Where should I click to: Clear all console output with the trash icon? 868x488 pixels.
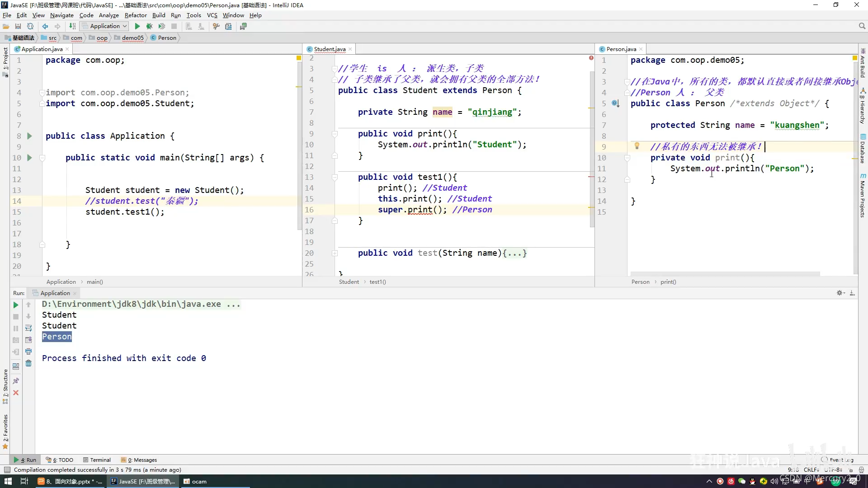coord(28,364)
